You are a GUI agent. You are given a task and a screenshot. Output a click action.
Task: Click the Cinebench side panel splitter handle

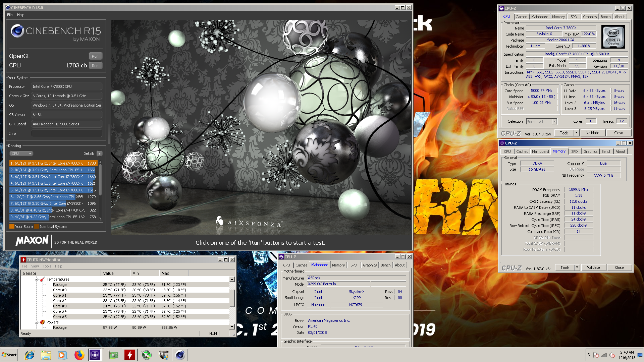(x=108, y=134)
